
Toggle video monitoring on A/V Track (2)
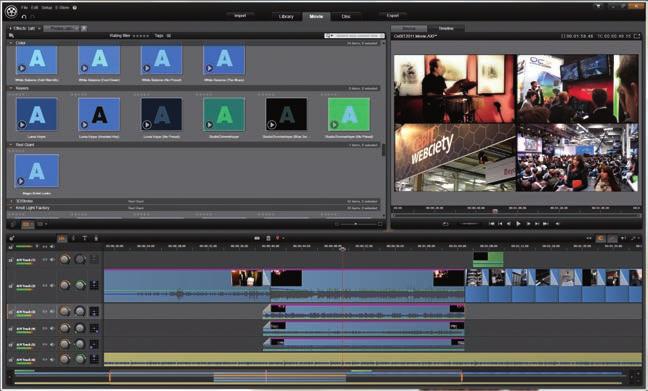tap(45, 285)
